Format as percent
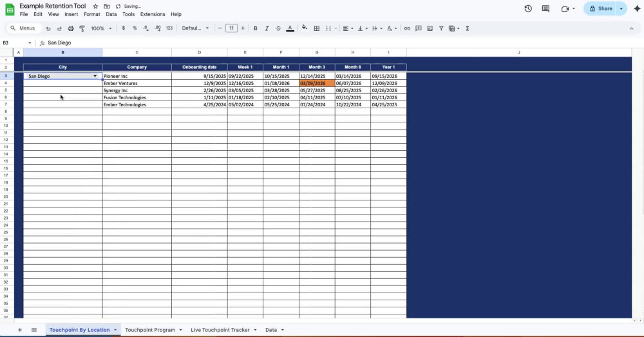Viewport: 644px width, 337px height. pos(135,28)
